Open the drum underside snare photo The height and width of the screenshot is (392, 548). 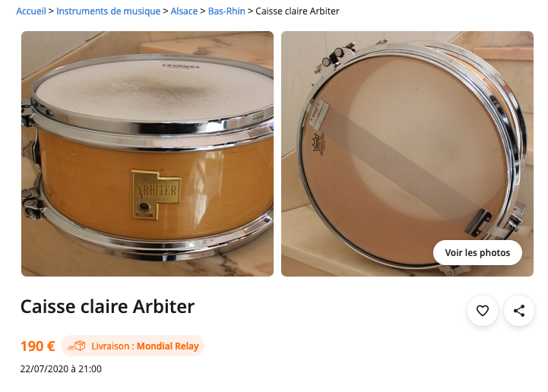point(407,153)
